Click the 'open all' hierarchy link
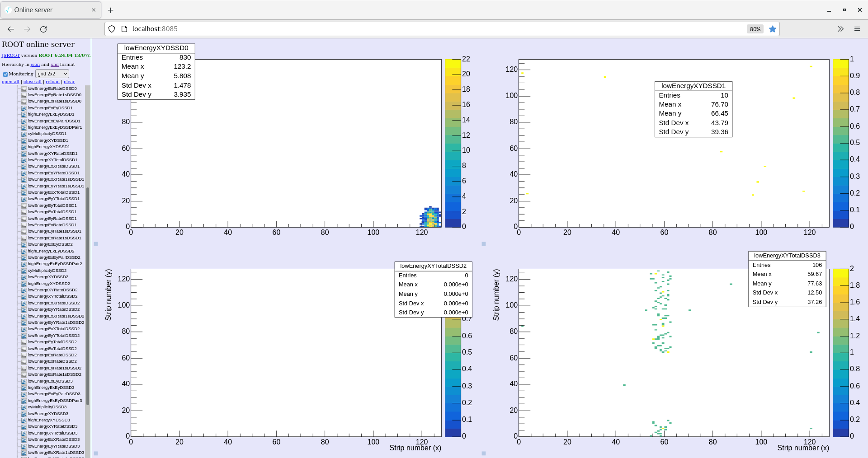The width and height of the screenshot is (868, 458). (x=10, y=82)
